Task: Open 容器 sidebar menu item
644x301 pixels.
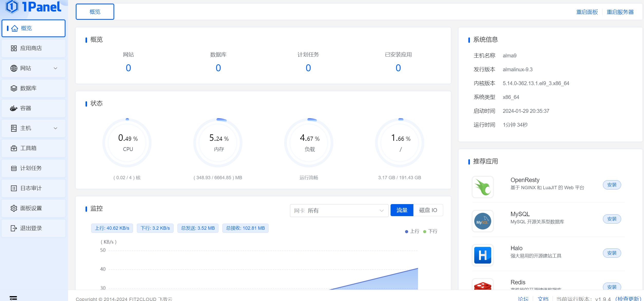Action: 33,108
